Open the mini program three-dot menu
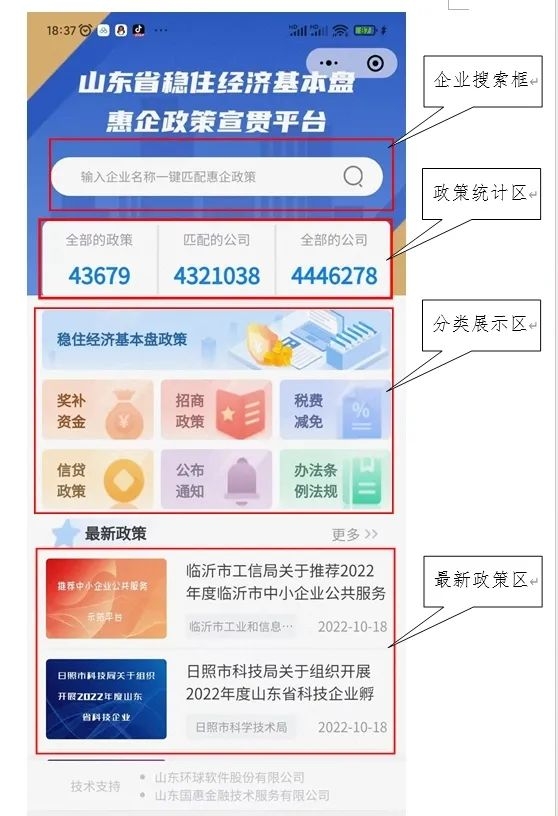Image resolution: width=558 pixels, height=816 pixels. click(x=328, y=63)
